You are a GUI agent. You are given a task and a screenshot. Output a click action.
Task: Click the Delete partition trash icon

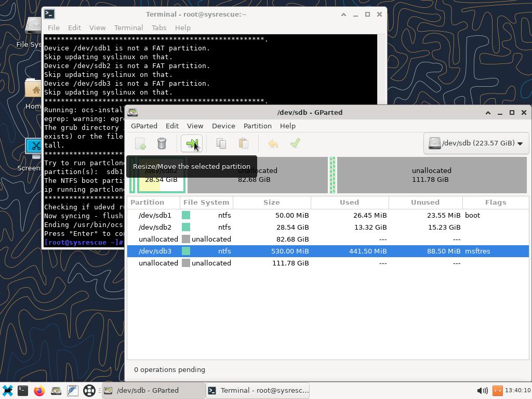tap(162, 143)
